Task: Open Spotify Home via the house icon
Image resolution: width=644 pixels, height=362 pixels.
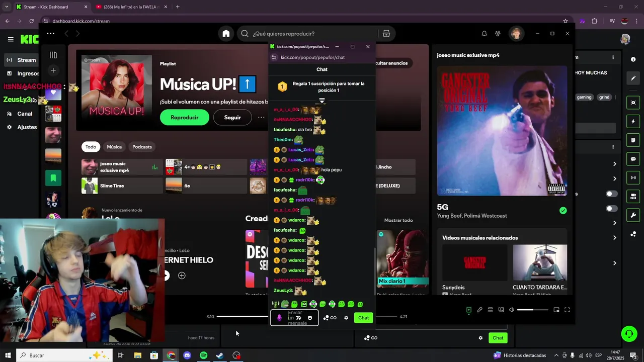Action: click(x=226, y=34)
